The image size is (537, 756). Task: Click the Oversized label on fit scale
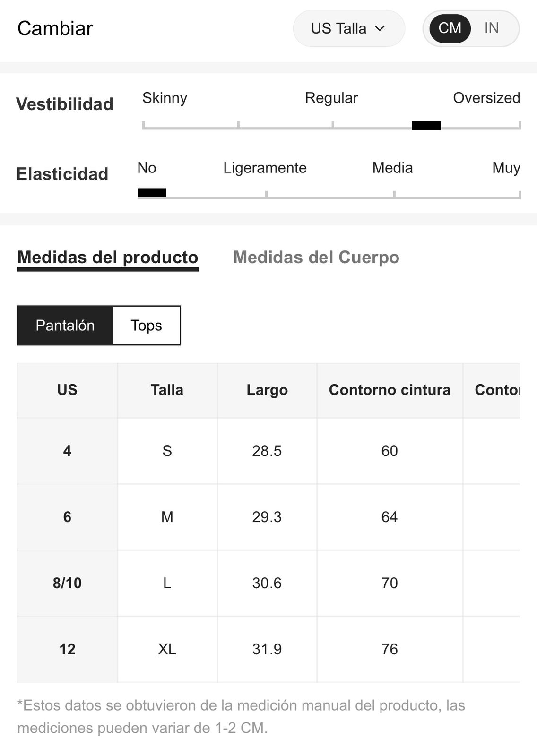[x=486, y=98]
